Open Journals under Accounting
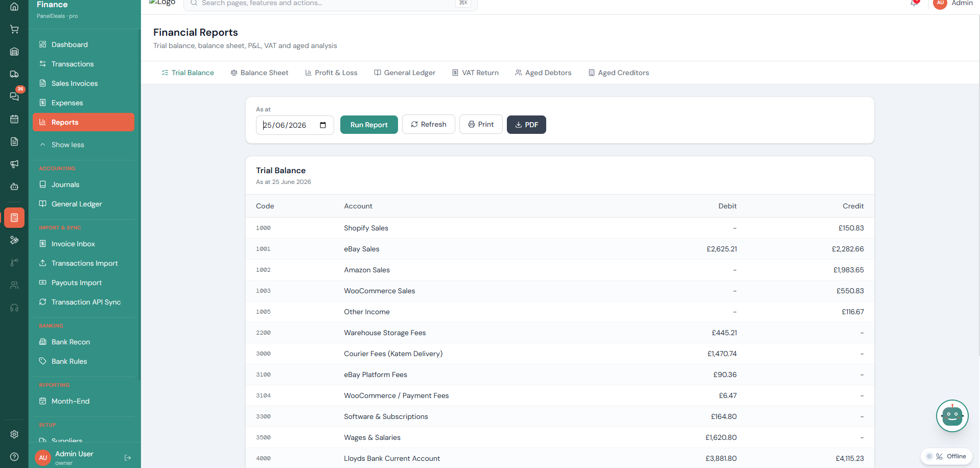The width and height of the screenshot is (980, 468). point(83,184)
